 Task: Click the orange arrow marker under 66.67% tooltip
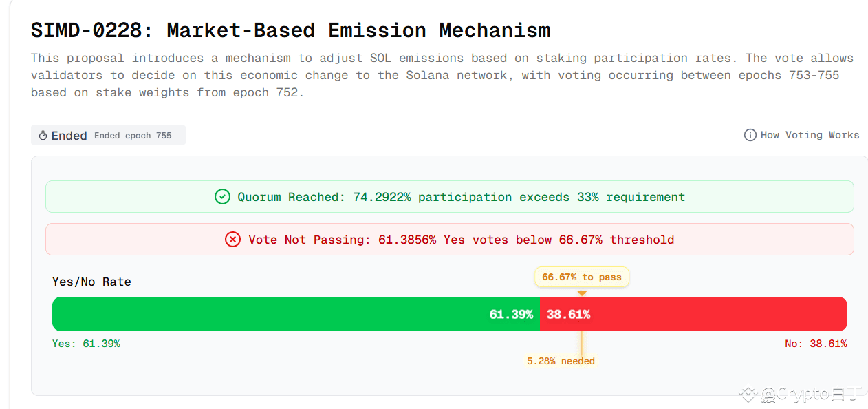(x=582, y=292)
